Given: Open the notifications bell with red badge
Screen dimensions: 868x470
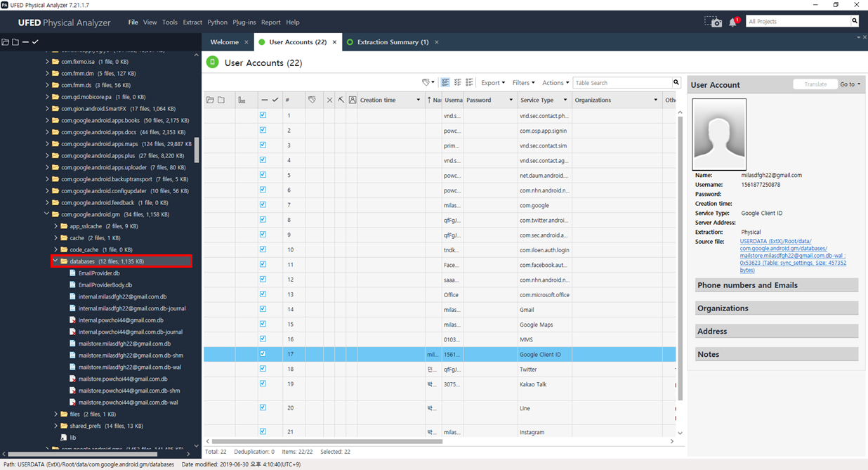Looking at the screenshot, I should tap(733, 22).
